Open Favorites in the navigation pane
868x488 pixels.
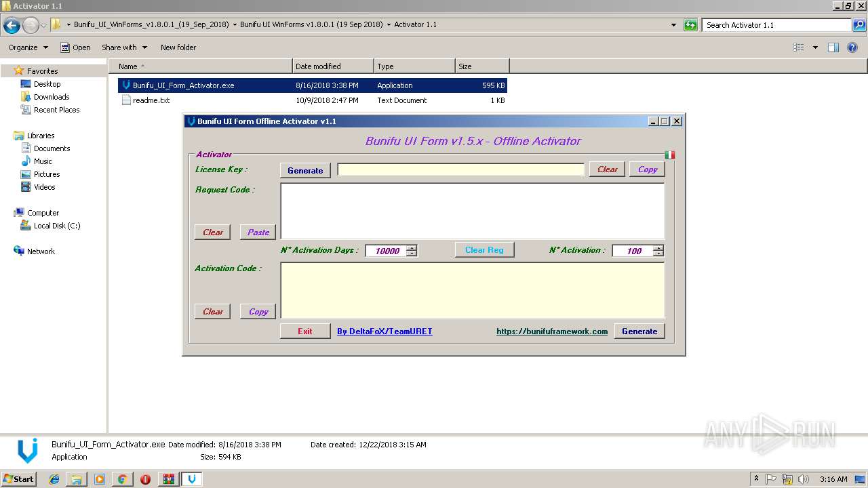click(x=42, y=71)
